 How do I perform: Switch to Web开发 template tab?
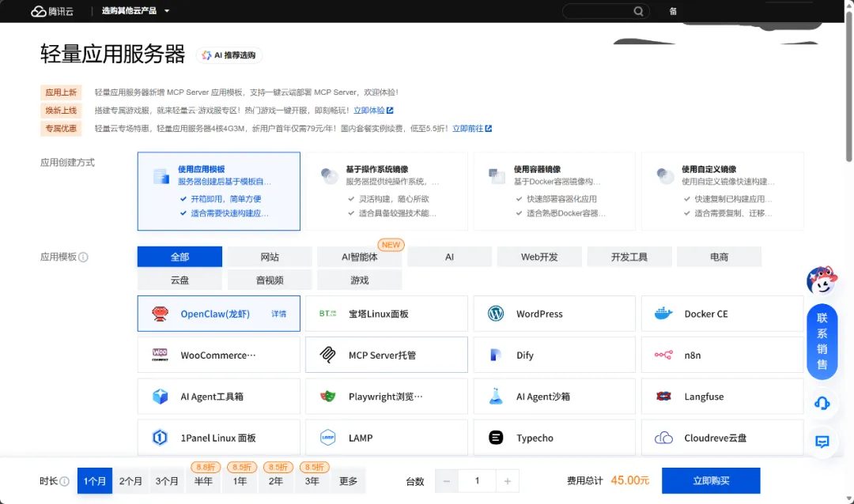pos(539,257)
